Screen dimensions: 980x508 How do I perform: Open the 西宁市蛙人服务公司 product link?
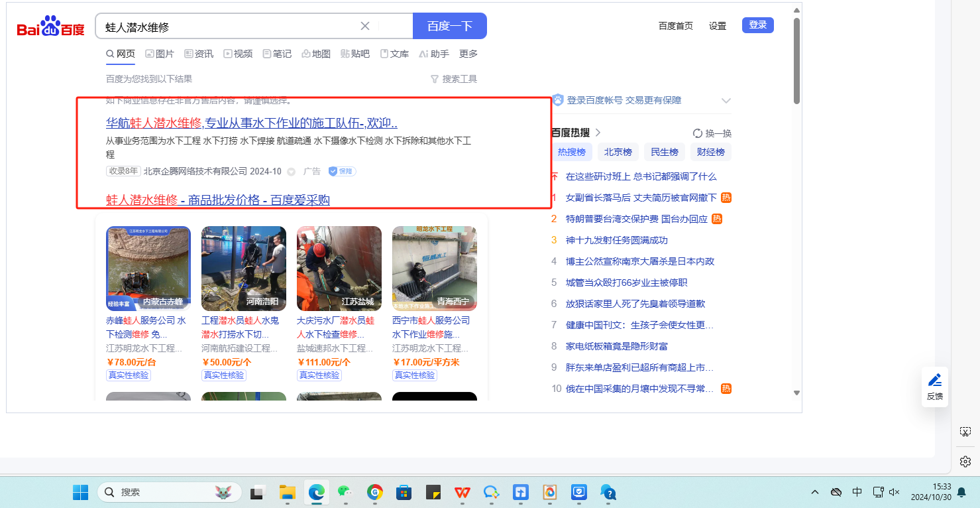tap(432, 327)
